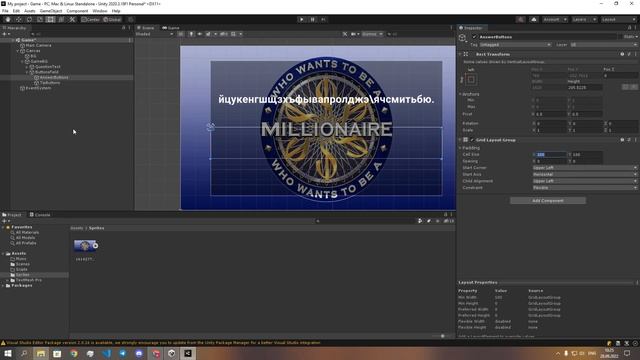The width and height of the screenshot is (640, 360).
Task: Open the Window menu
Action: coord(100,11)
